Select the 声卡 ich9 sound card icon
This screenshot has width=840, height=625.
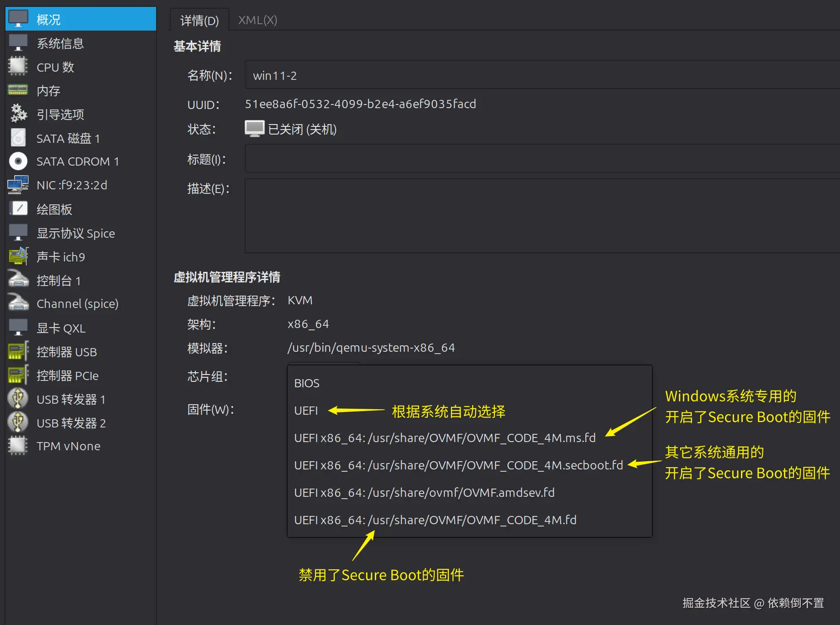point(18,256)
